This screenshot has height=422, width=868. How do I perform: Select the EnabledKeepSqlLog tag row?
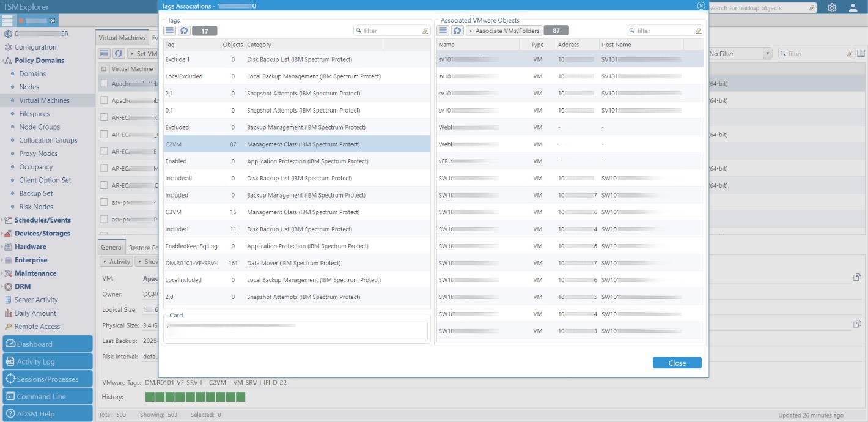[296, 246]
